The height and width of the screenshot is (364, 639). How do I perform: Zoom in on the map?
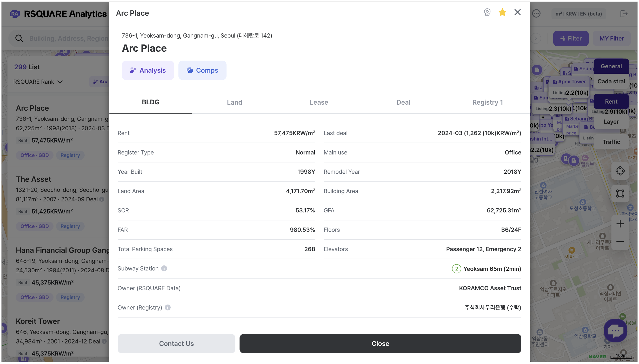(620, 224)
